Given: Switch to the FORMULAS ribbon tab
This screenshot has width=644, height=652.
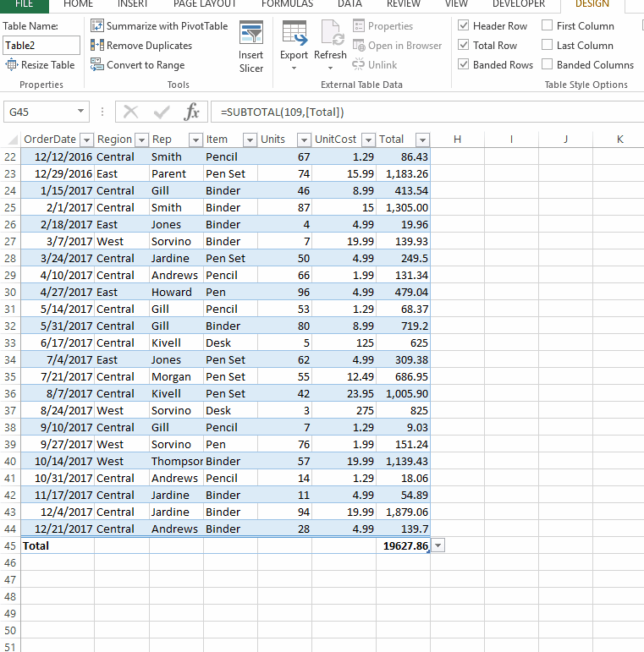Looking at the screenshot, I should 288,4.
